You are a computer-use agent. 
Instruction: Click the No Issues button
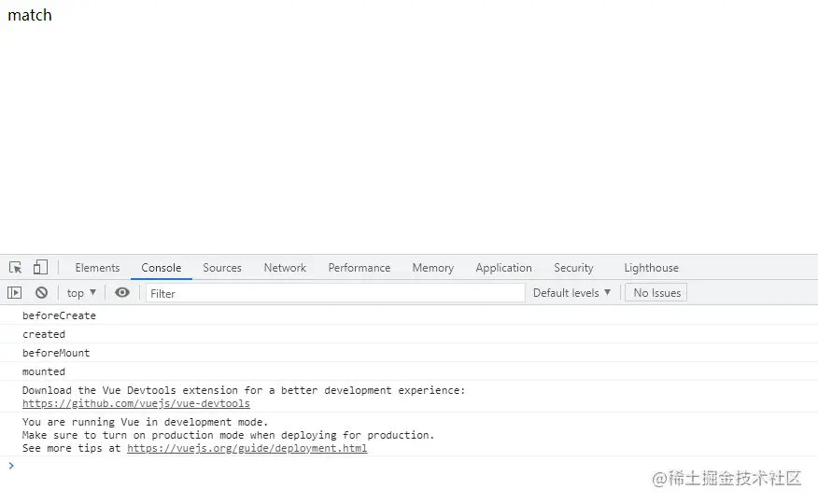[657, 293]
